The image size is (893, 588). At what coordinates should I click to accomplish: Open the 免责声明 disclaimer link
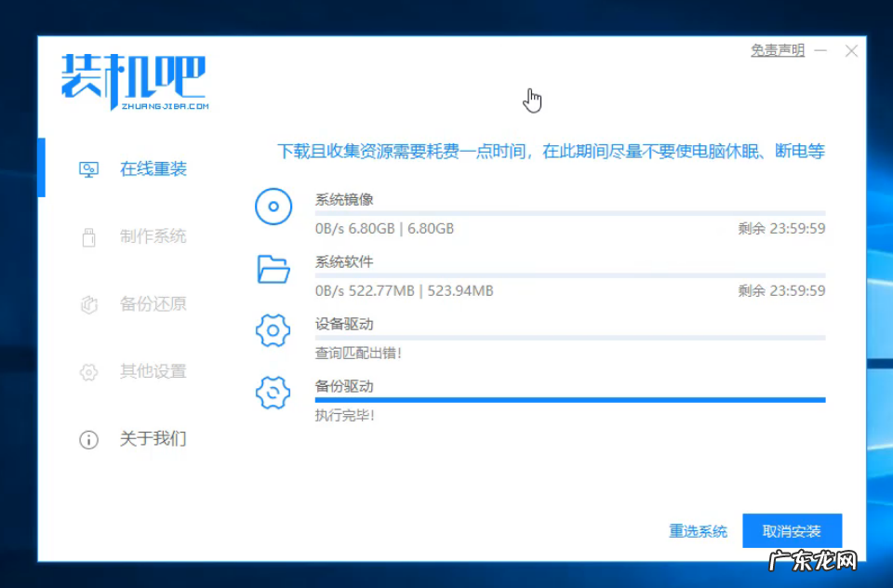[777, 50]
